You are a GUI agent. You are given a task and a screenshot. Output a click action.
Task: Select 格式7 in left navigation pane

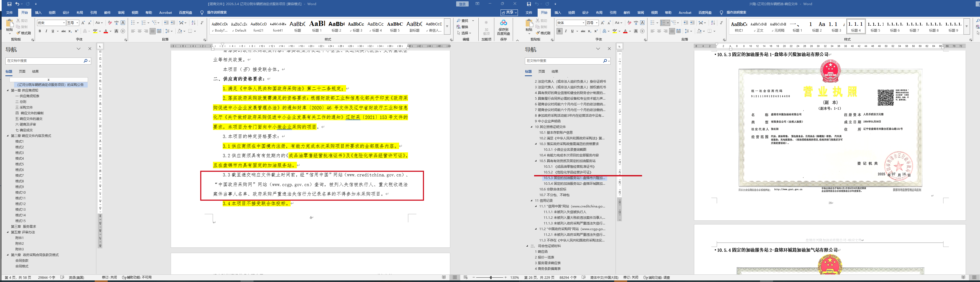click(19, 175)
